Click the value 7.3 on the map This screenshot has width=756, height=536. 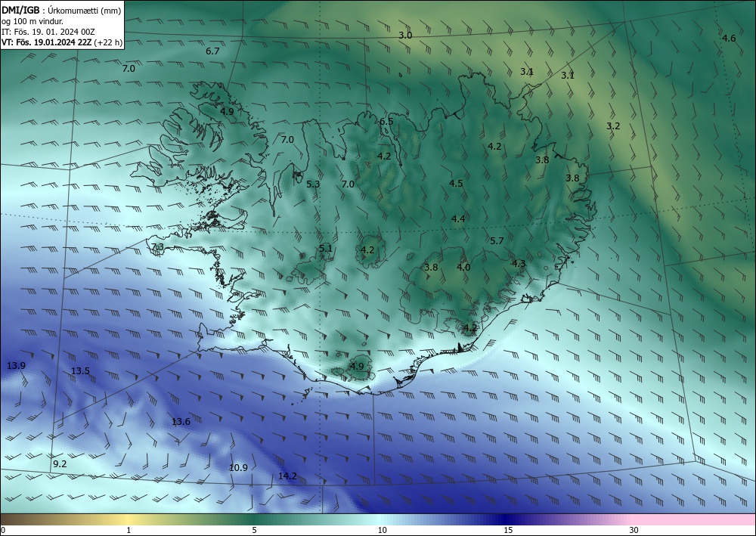click(158, 247)
